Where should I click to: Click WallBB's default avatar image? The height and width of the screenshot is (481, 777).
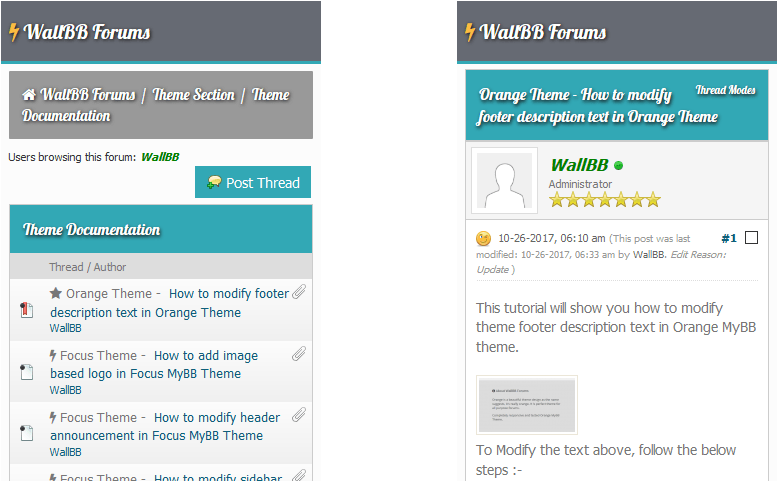504,180
